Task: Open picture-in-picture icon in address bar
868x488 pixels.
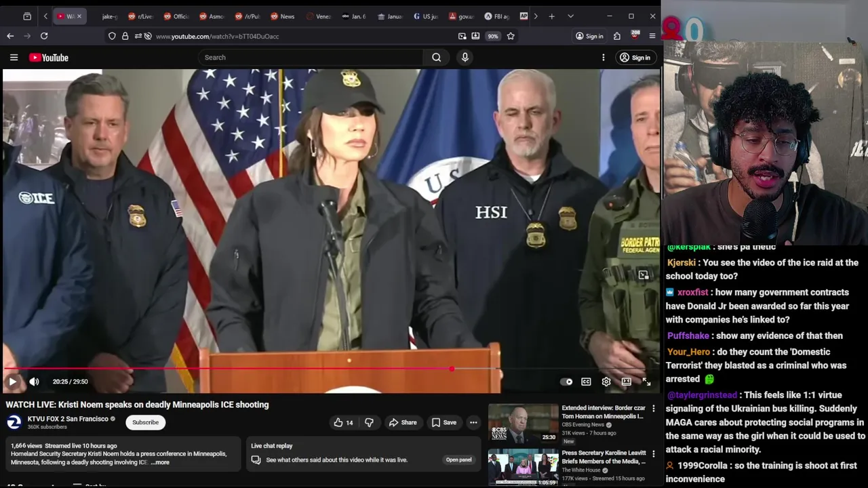Action: pos(462,36)
